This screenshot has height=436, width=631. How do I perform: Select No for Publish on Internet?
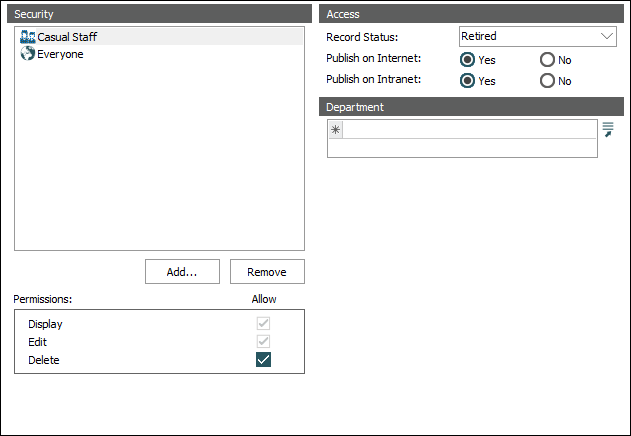tap(547, 60)
